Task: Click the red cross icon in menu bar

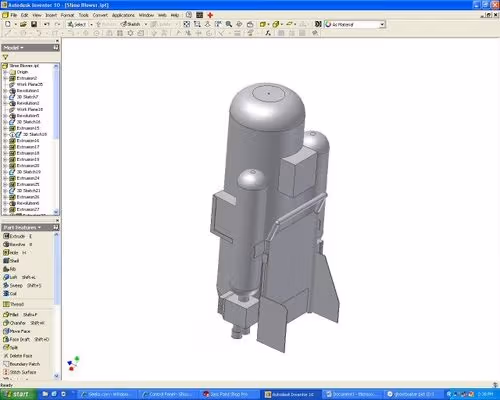Action: (x=210, y=15)
